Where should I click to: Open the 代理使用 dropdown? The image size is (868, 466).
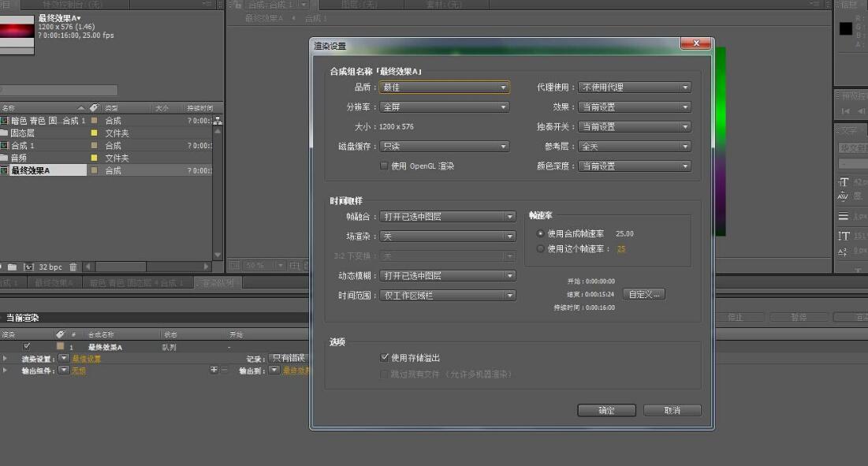[x=635, y=88]
